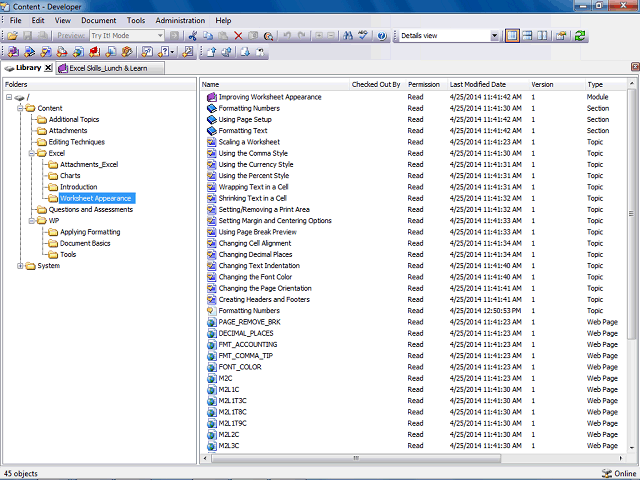Click the new section blue arrow icon
This screenshot has width=640, height=480.
click(29, 52)
